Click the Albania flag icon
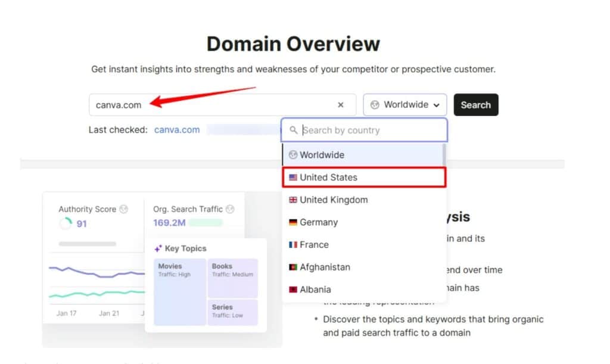This screenshot has width=610, height=364. click(293, 290)
